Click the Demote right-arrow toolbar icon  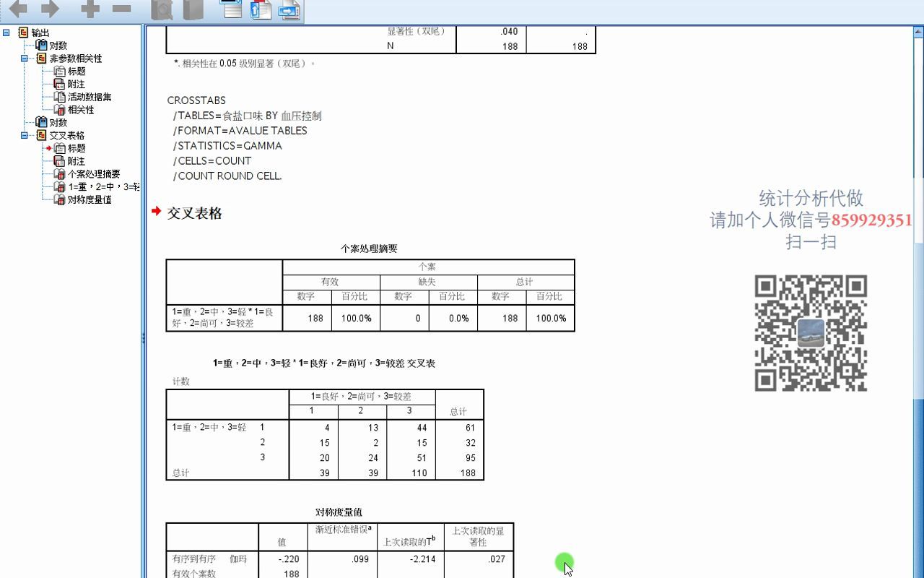pyautogui.click(x=50, y=9)
